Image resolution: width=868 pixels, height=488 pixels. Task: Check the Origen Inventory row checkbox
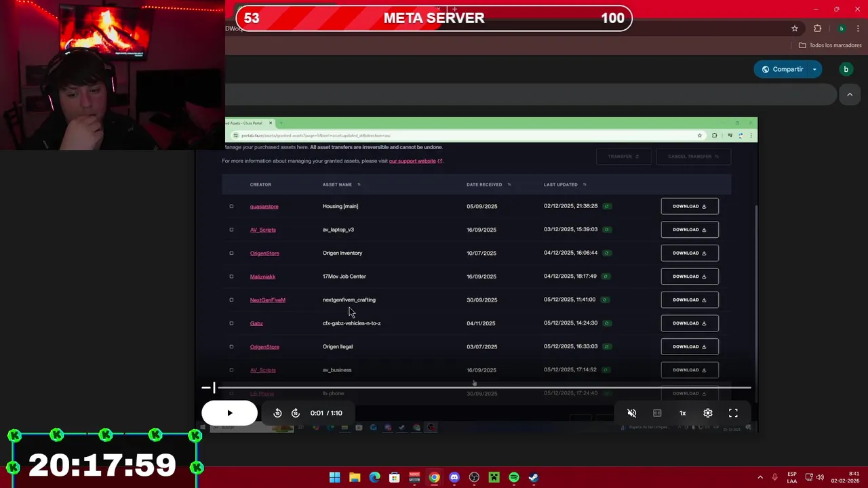231,253
